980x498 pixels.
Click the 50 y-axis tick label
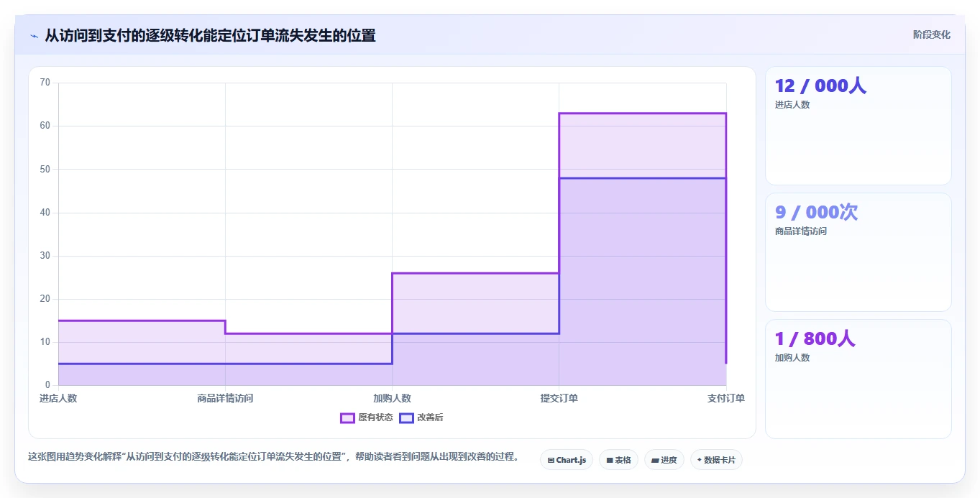click(x=45, y=169)
